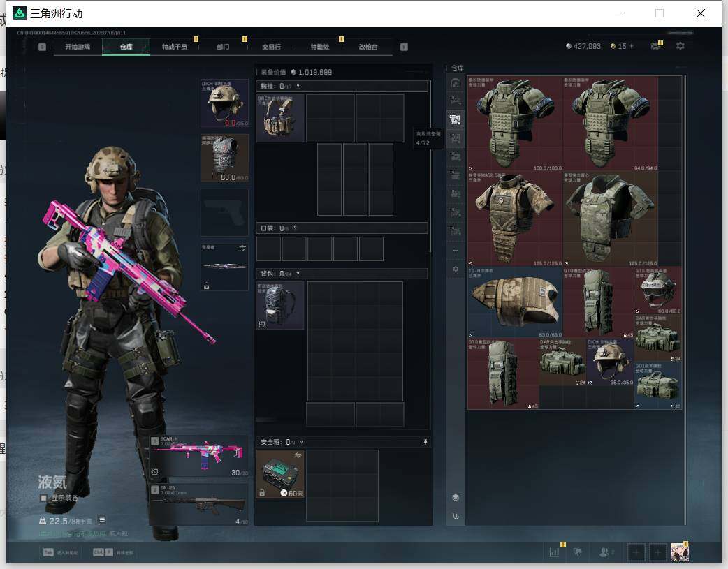Select the 重型突击背心 armor in stash
The image size is (728, 569).
coord(610,219)
